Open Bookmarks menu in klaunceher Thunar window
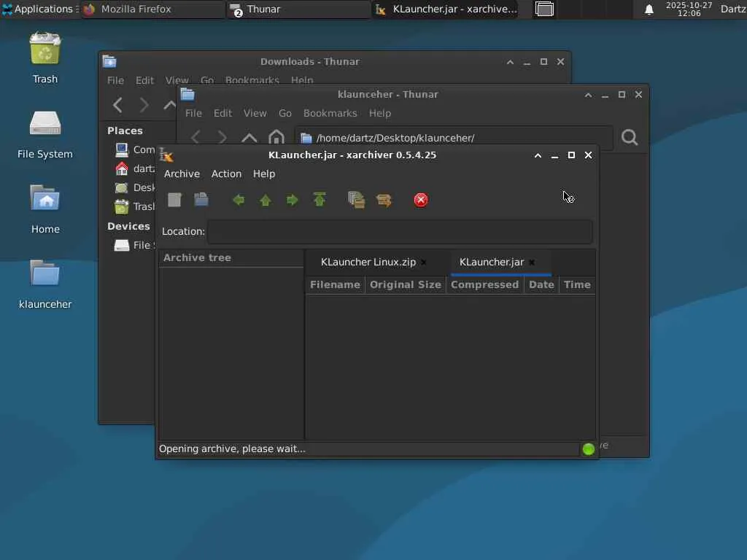The height and width of the screenshot is (560, 747). pyautogui.click(x=330, y=113)
